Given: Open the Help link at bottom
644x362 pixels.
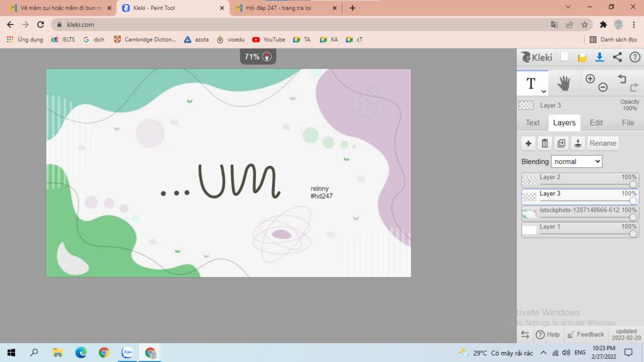Looking at the screenshot, I should point(548,334).
